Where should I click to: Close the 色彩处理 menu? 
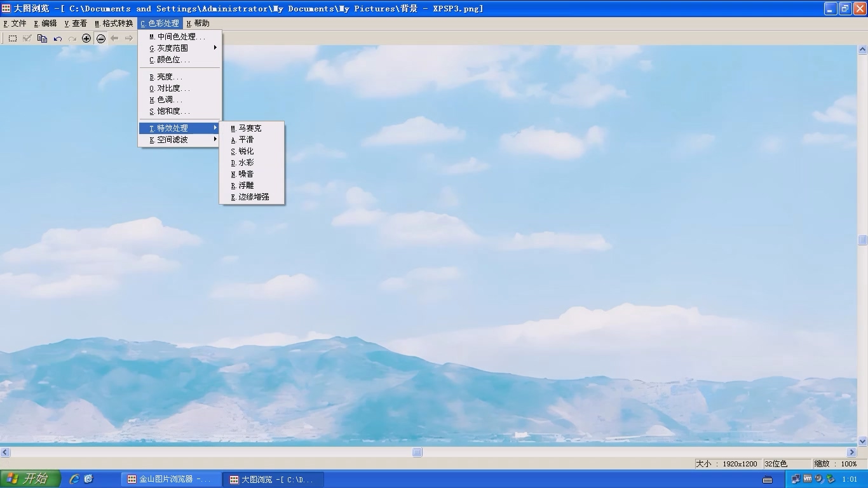(x=160, y=24)
